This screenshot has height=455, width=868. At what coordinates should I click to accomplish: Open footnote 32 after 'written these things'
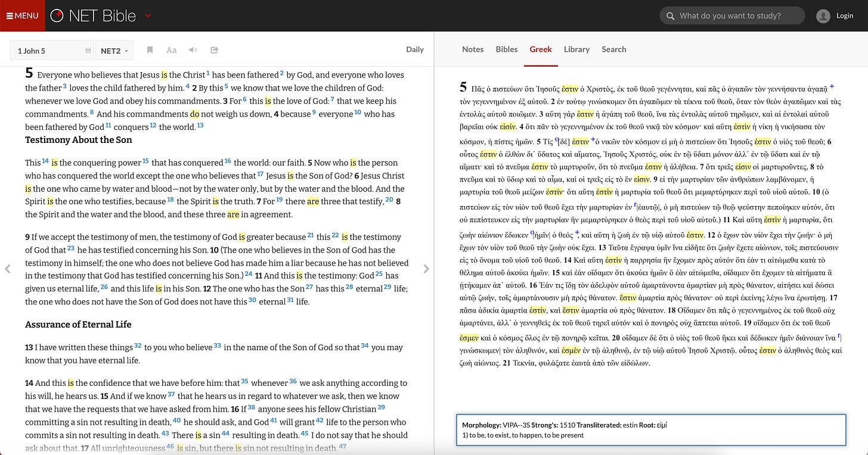138,345
